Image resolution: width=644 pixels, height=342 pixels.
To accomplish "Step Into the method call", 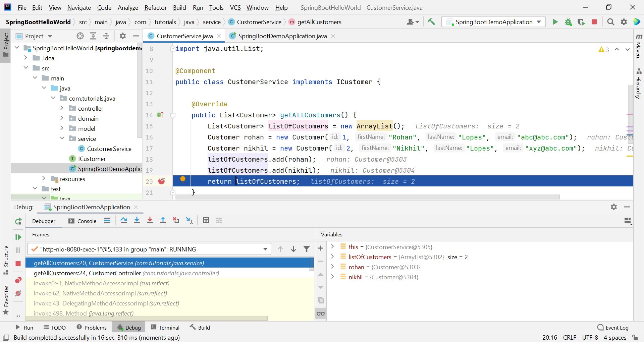I will 137,220.
